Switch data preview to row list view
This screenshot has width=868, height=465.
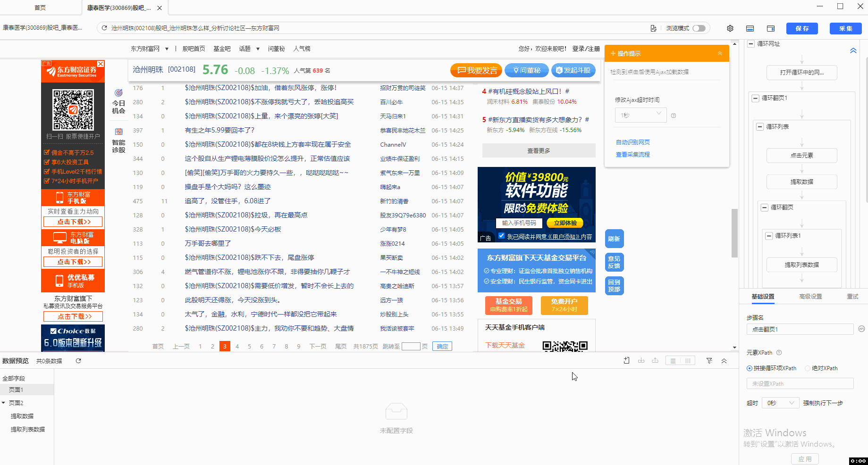(x=673, y=361)
